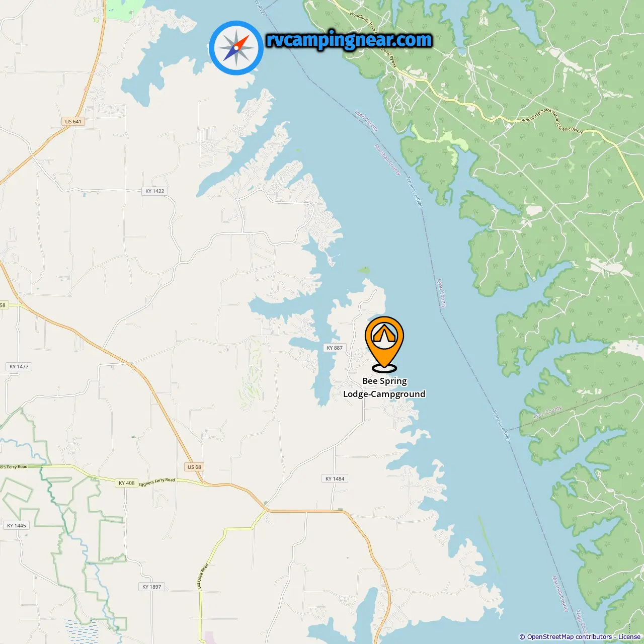The image size is (644, 644).
Task: Select the KY 1484 road shield
Action: (335, 478)
